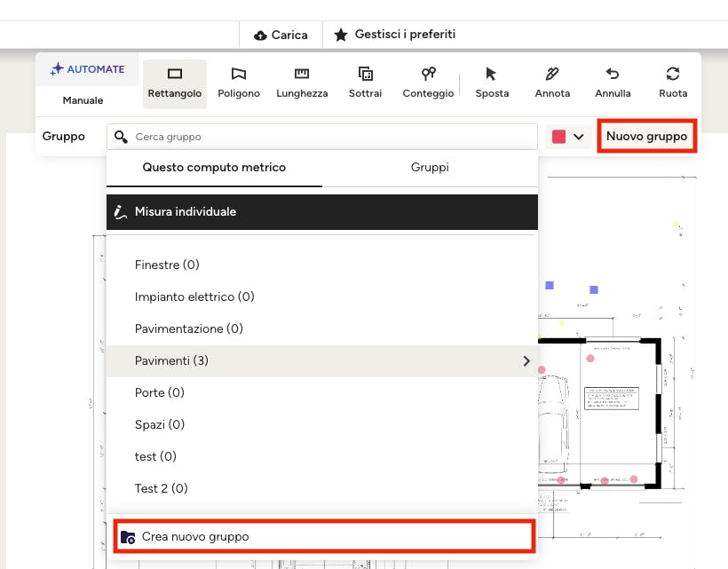Click the Nuovo gruppo button
This screenshot has height=569, width=728.
click(x=646, y=137)
